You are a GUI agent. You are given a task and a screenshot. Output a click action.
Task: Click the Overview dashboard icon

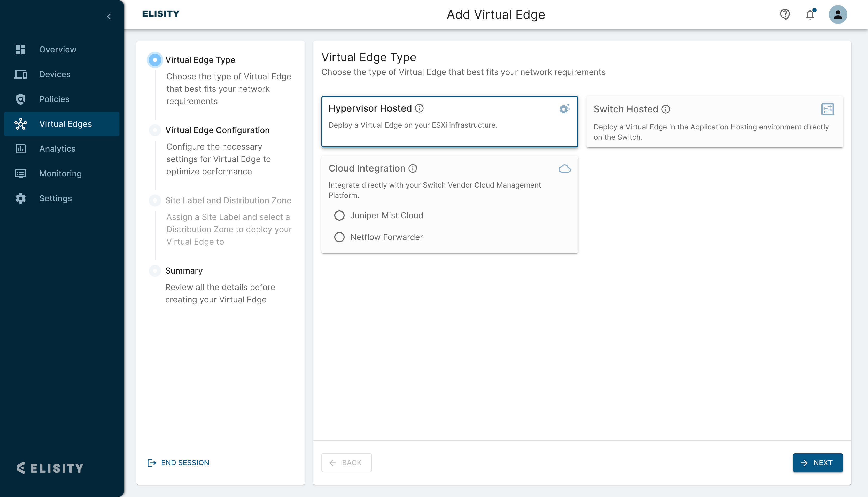click(x=20, y=50)
